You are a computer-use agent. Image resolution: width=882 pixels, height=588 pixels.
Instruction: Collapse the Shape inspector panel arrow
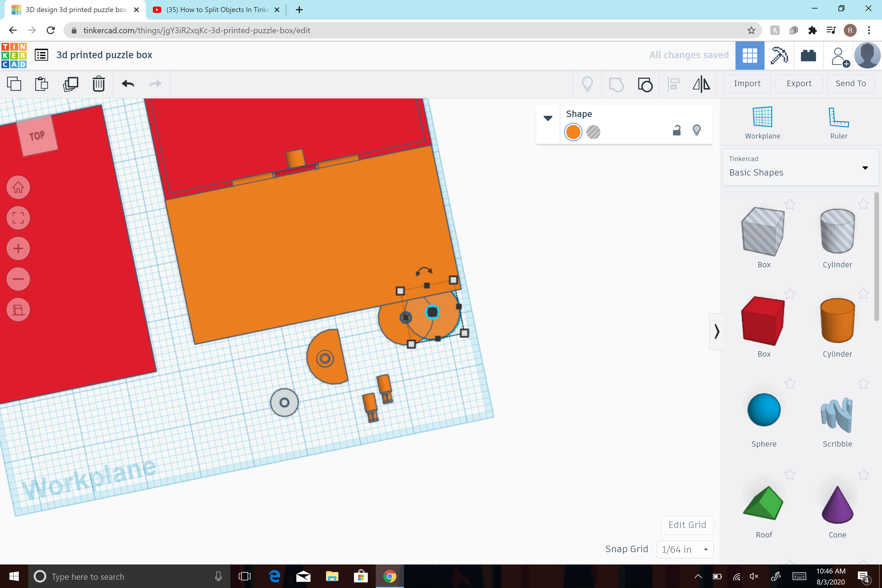pos(548,118)
